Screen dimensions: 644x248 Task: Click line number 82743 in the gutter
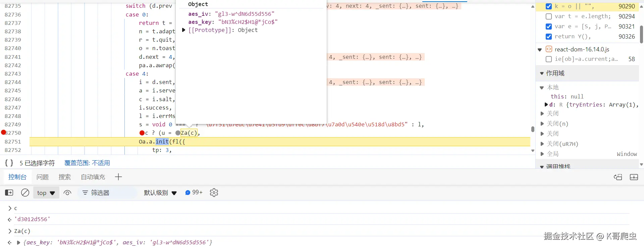[13, 74]
